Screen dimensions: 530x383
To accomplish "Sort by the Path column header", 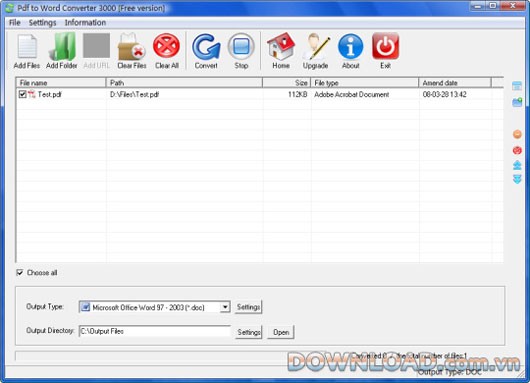I will click(x=185, y=83).
